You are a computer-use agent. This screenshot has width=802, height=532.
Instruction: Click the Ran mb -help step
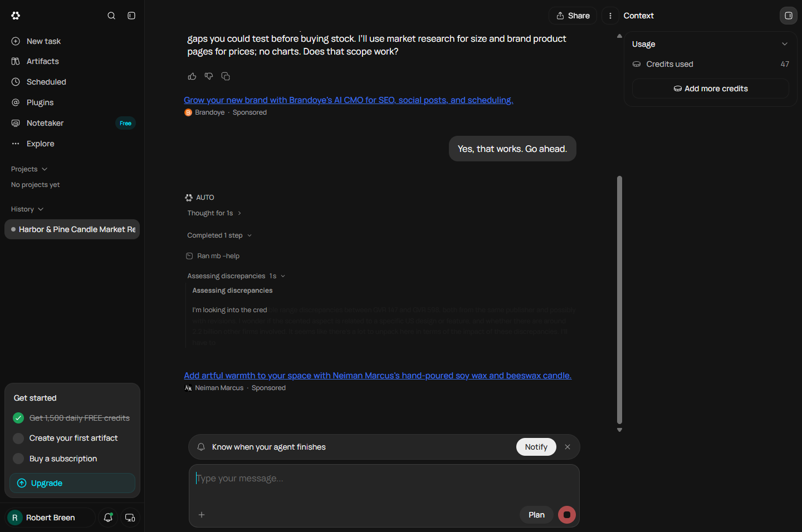click(x=213, y=256)
